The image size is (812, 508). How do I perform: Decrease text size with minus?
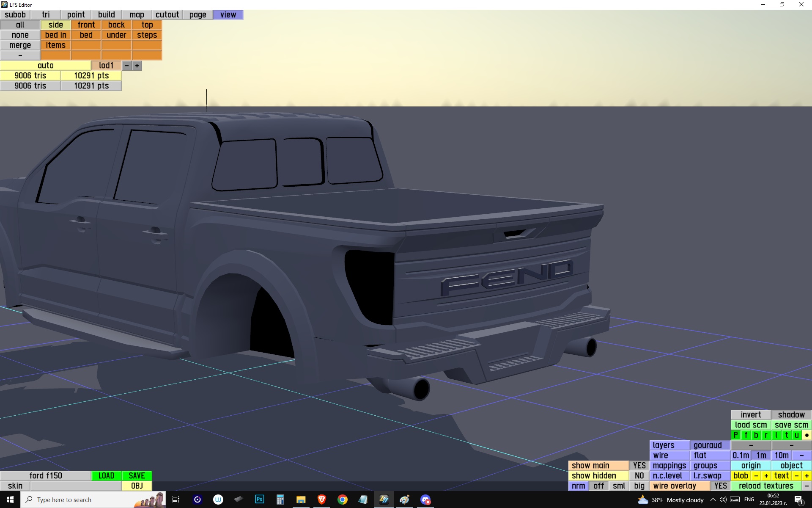797,476
